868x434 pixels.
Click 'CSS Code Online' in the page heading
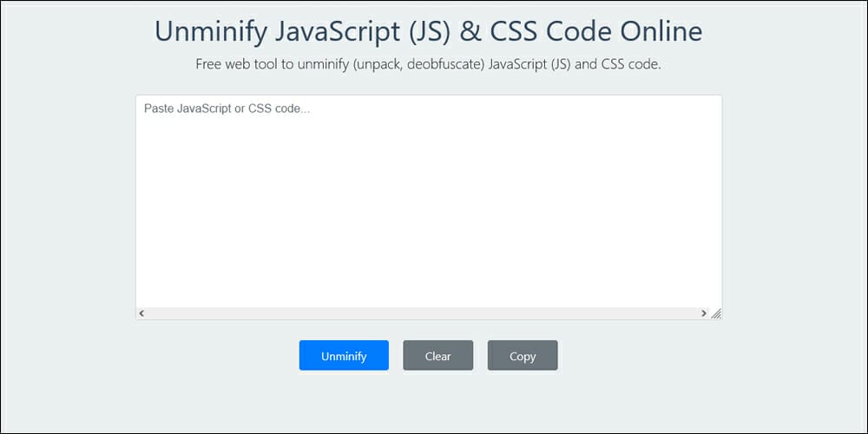pyautogui.click(x=598, y=31)
